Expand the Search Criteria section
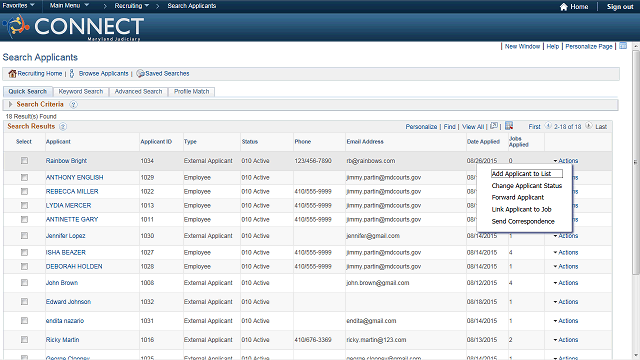This screenshot has width=640, height=360. [11, 104]
